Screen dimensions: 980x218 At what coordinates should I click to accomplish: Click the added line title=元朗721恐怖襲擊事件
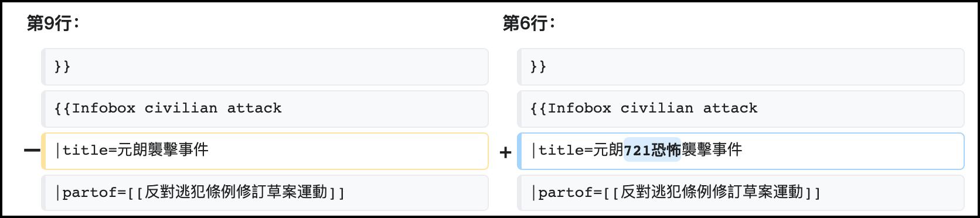click(741, 151)
